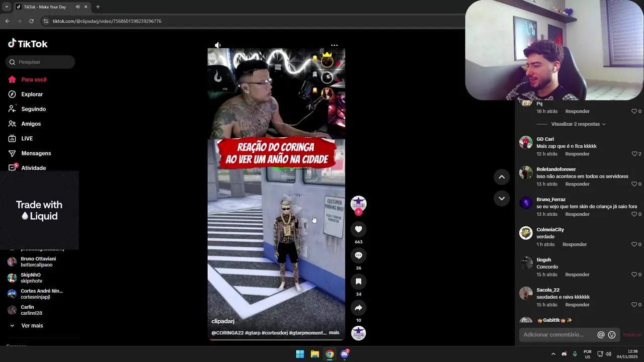Reply to tioguh's comment
Screen dimensions: 644x362
577,275
